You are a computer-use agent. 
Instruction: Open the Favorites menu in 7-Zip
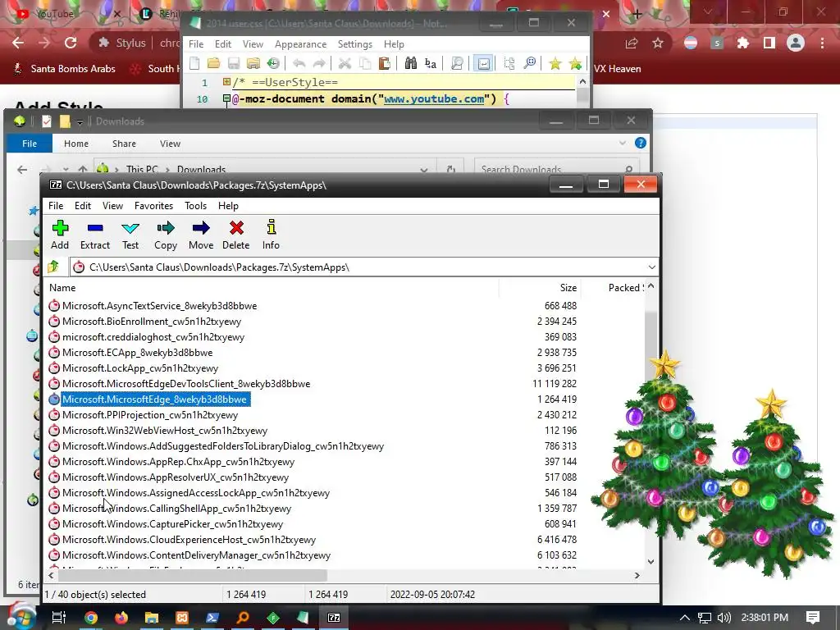(x=153, y=206)
